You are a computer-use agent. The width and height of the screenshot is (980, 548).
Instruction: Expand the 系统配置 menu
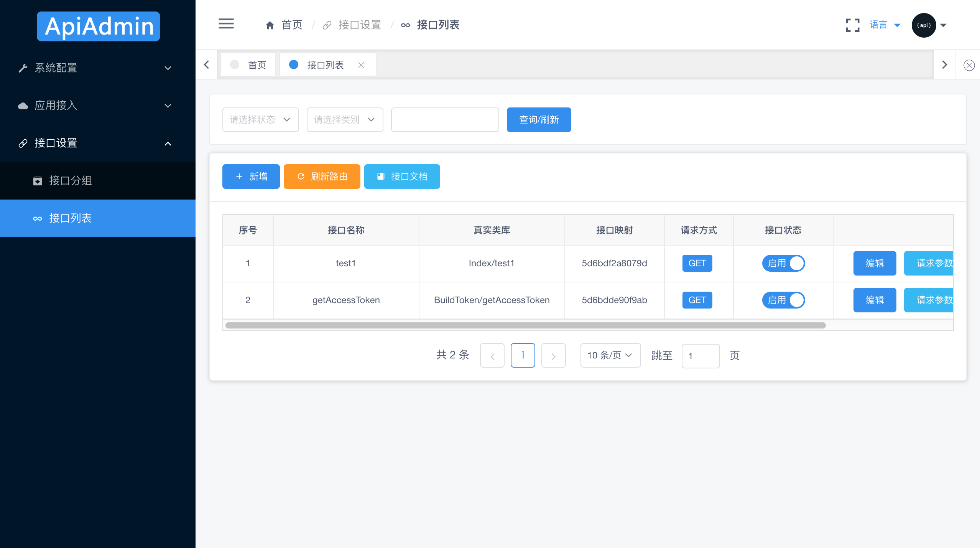pos(98,68)
